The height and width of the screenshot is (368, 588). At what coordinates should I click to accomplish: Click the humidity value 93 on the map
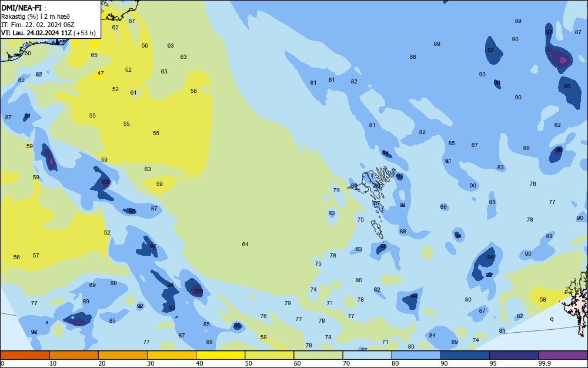pos(172,308)
